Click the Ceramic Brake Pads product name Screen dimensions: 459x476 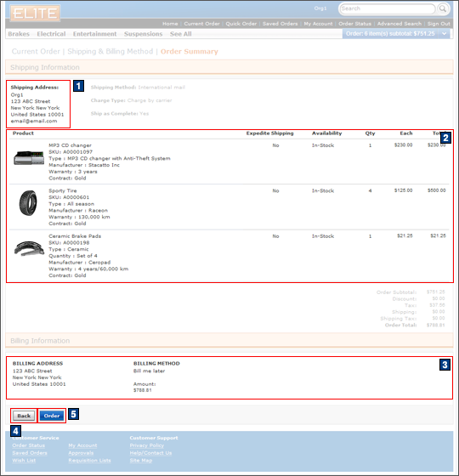coord(75,236)
